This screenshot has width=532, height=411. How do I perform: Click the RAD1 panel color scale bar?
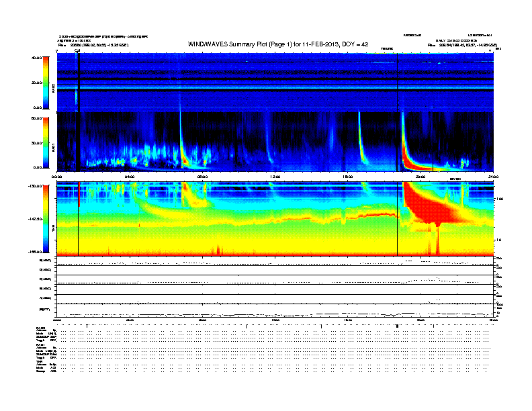pyautogui.click(x=46, y=143)
